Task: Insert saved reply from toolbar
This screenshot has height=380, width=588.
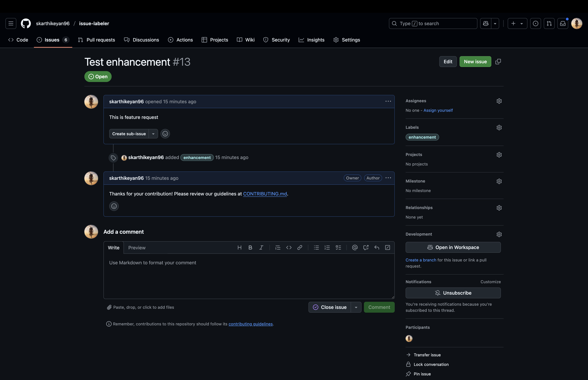Action: pyautogui.click(x=377, y=247)
